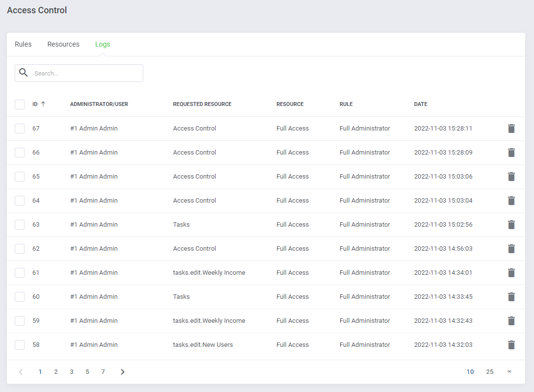Delete log entry 62

pos(511,249)
